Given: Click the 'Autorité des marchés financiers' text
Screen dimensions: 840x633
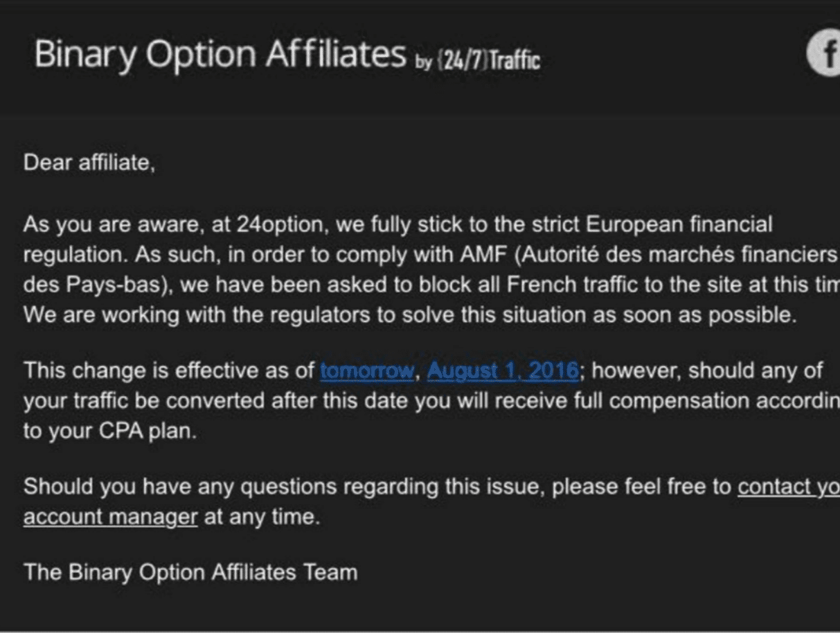Looking at the screenshot, I should [x=677, y=255].
